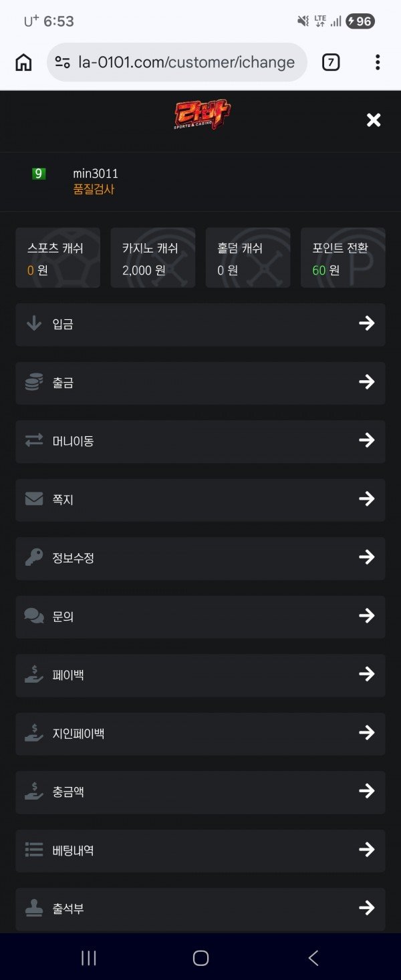Open the 베팅내역 menu item
The width and height of the screenshot is (401, 980).
200,850
